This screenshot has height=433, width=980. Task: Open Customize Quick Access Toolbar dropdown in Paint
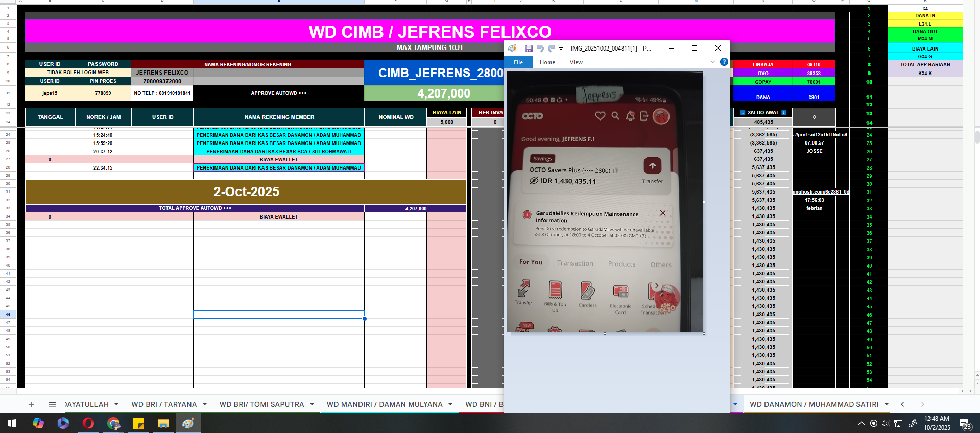(x=561, y=49)
